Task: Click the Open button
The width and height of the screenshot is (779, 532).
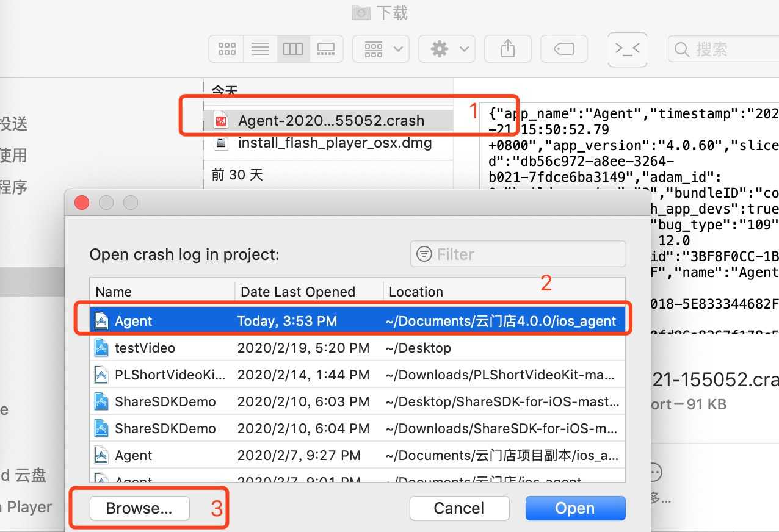Action: coord(575,508)
